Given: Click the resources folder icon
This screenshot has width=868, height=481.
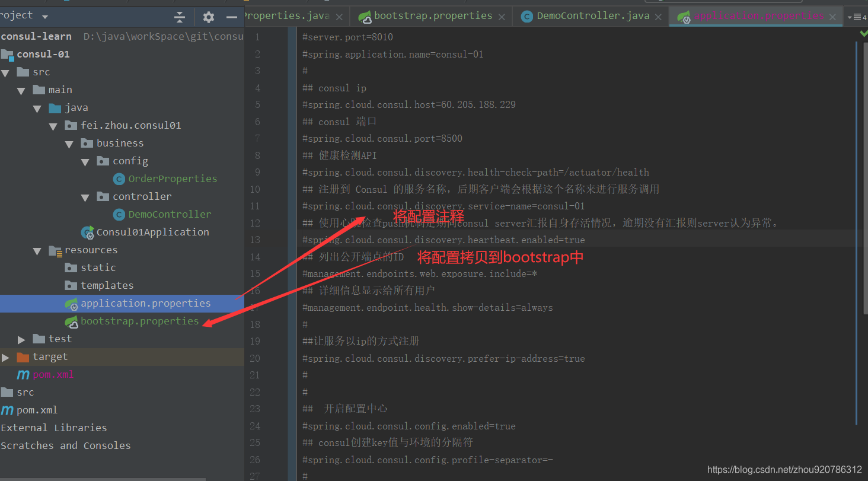Looking at the screenshot, I should click(55, 250).
